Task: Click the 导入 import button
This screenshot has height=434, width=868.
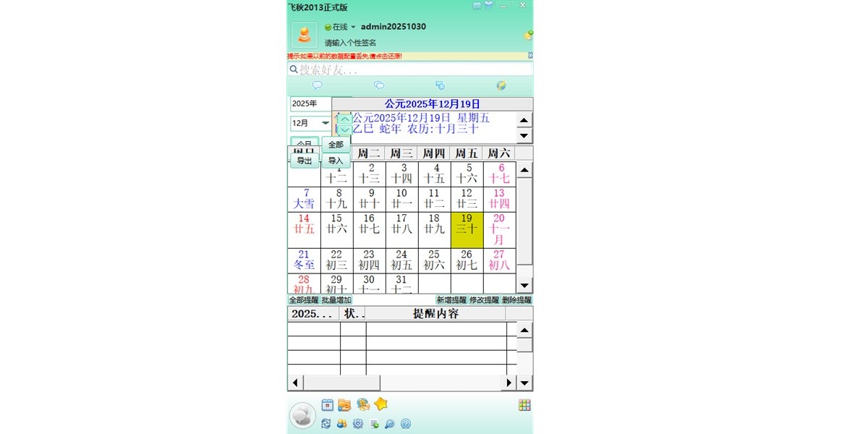Action: pos(335,159)
